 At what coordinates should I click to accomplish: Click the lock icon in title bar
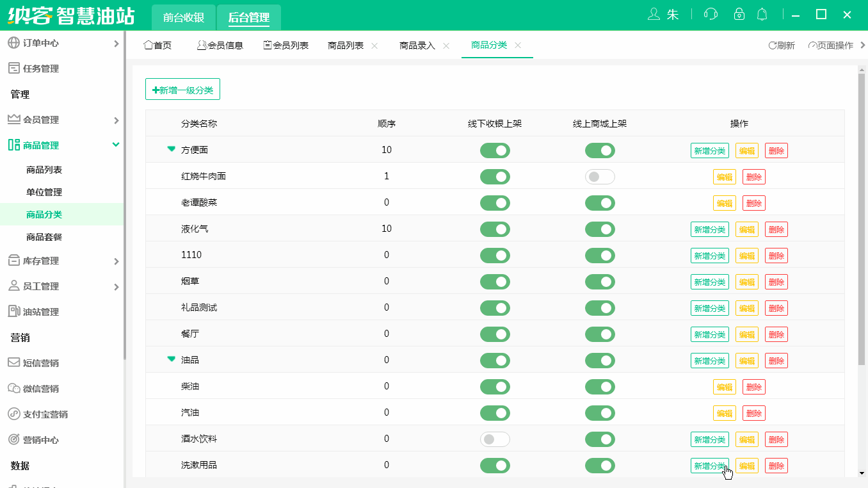(x=739, y=13)
